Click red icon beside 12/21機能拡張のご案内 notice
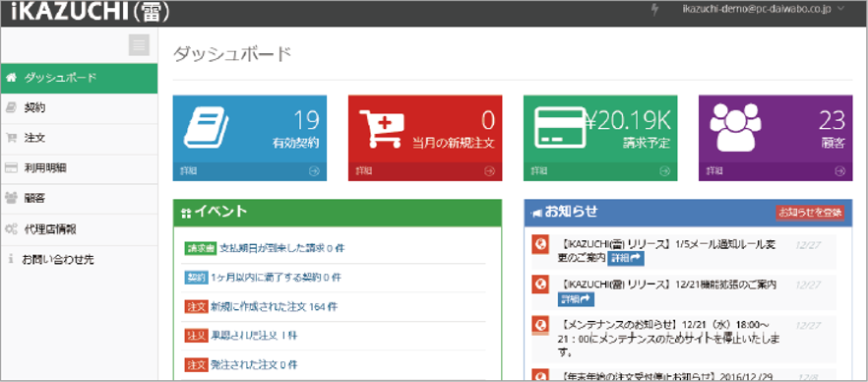 pyautogui.click(x=539, y=286)
